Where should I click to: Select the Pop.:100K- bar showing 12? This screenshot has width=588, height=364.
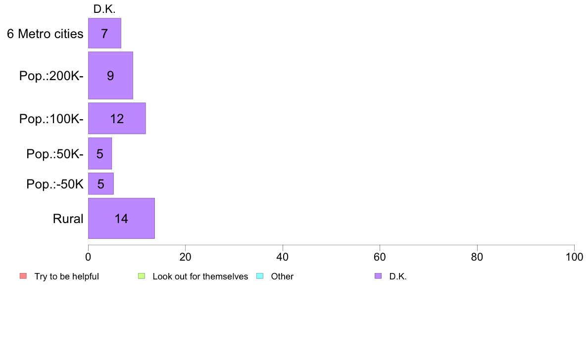tap(117, 118)
